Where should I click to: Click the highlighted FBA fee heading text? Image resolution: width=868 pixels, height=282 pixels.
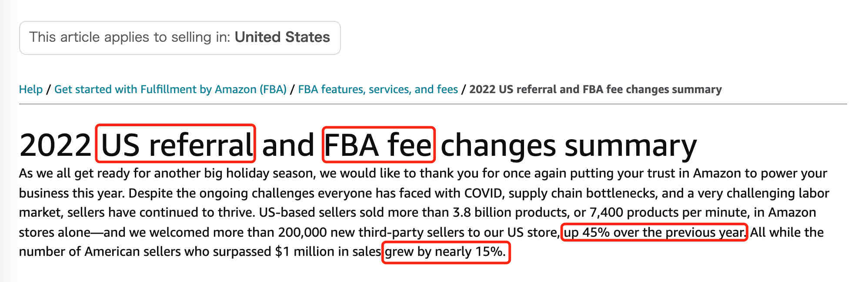pyautogui.click(x=378, y=144)
